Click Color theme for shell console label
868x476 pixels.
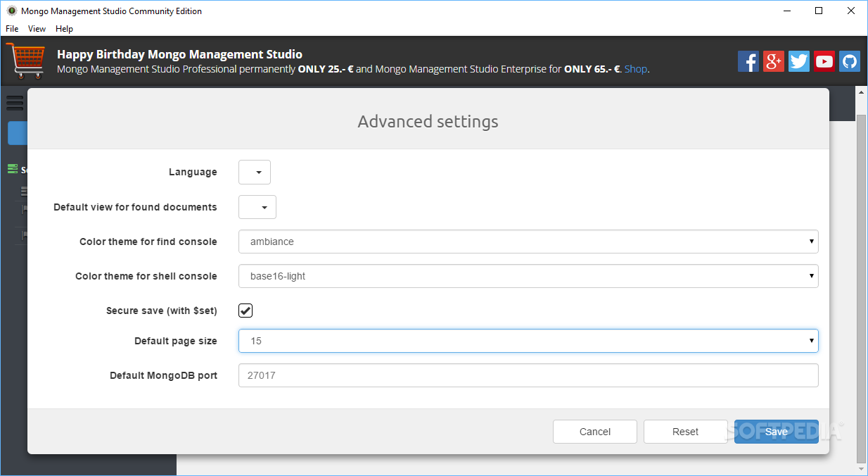click(146, 276)
